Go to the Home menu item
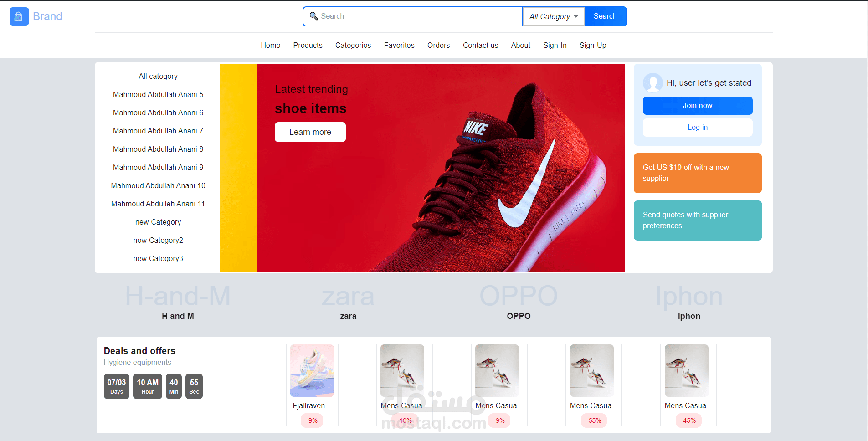This screenshot has height=441, width=868. coord(271,46)
